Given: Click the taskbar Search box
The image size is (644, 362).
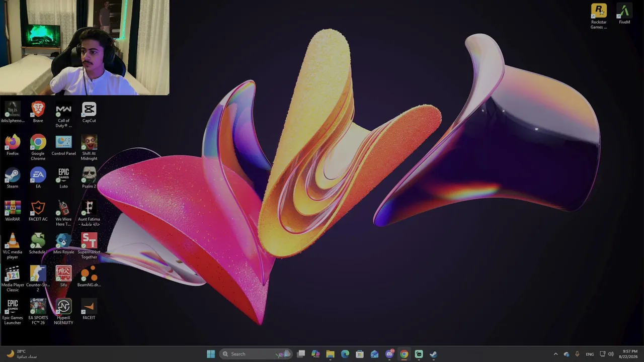Looking at the screenshot, I should point(257,354).
